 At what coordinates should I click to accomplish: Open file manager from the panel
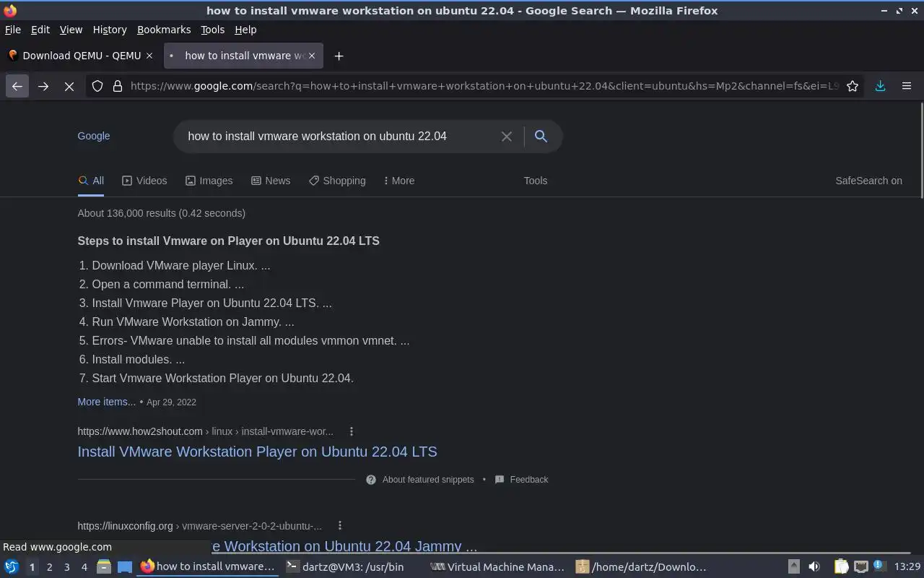point(104,566)
